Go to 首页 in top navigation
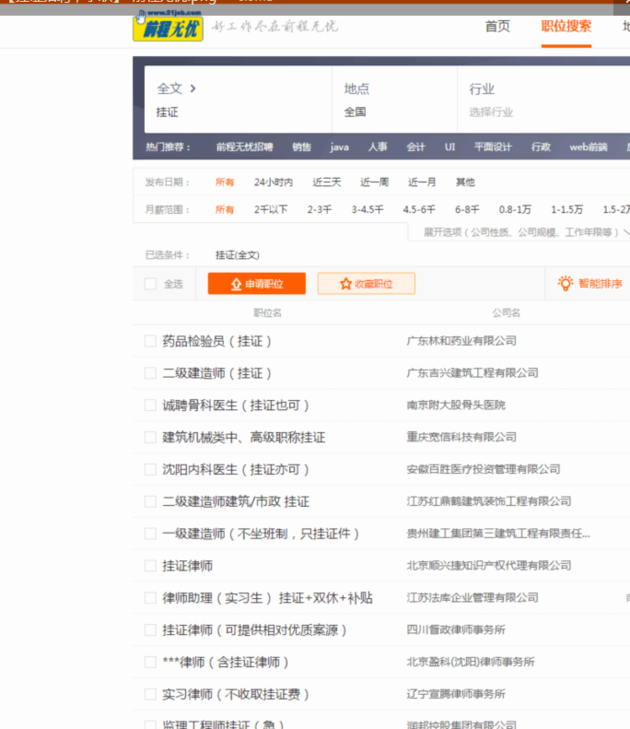 pyautogui.click(x=497, y=26)
